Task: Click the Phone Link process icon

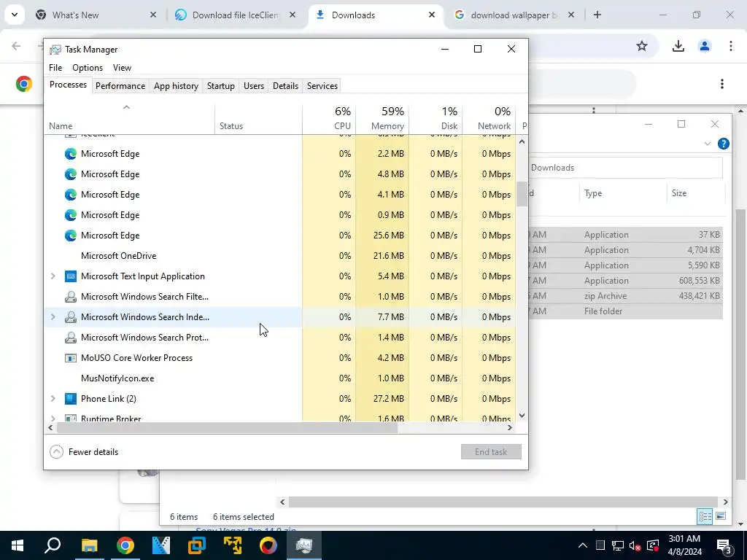Action: (x=71, y=399)
